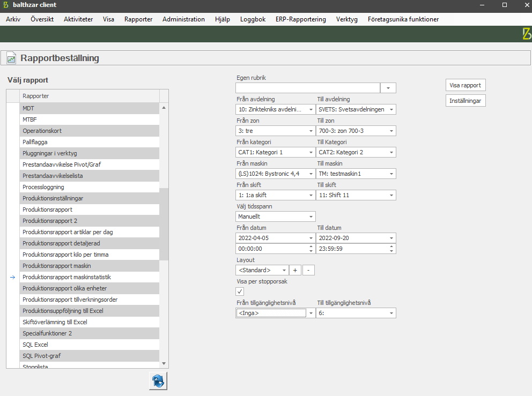This screenshot has width=532, height=396.
Task: Click the Visa rapport button
Action: pos(465,85)
